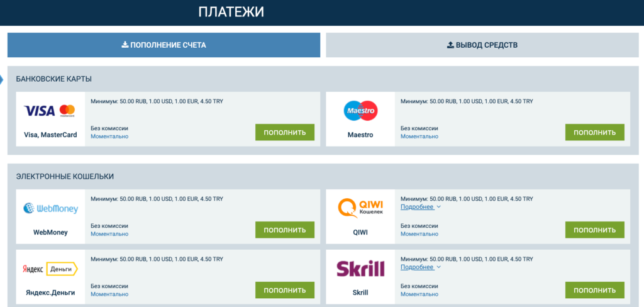The image size is (644, 307).
Task: Click Пополнить for QIWI wallet
Action: [594, 230]
